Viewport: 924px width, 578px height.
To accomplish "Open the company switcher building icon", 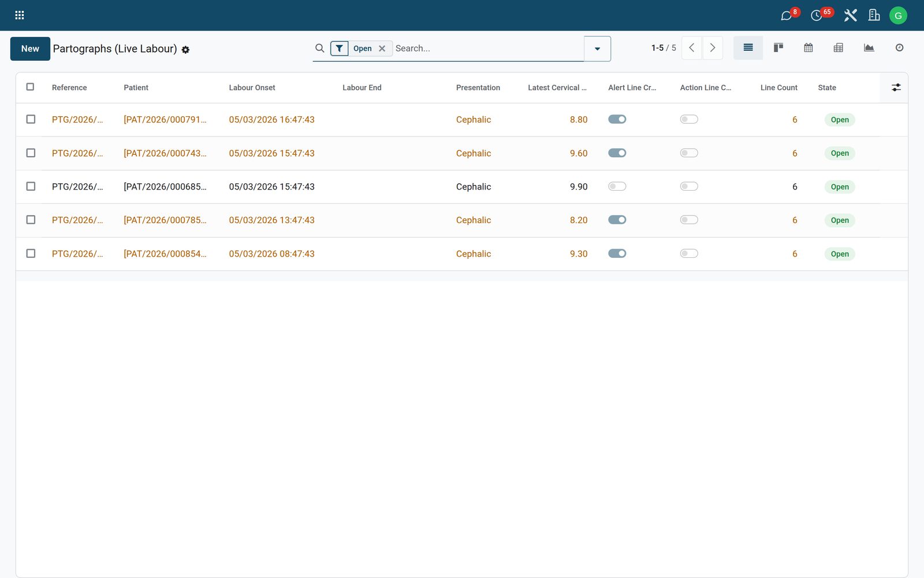I will click(x=874, y=16).
